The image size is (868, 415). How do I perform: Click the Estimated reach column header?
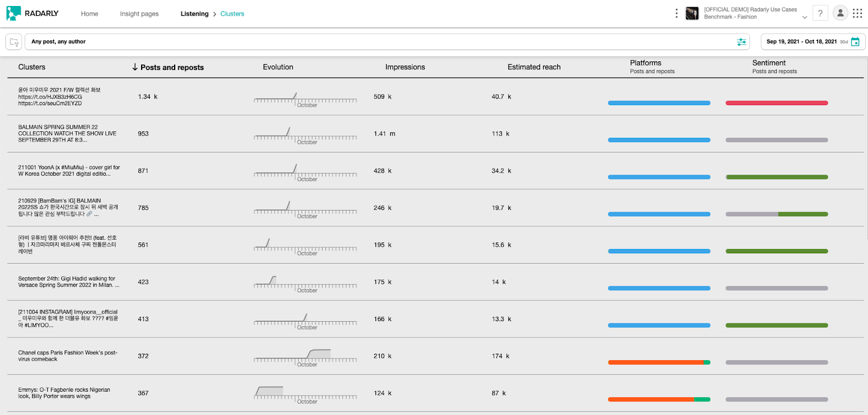pos(534,67)
